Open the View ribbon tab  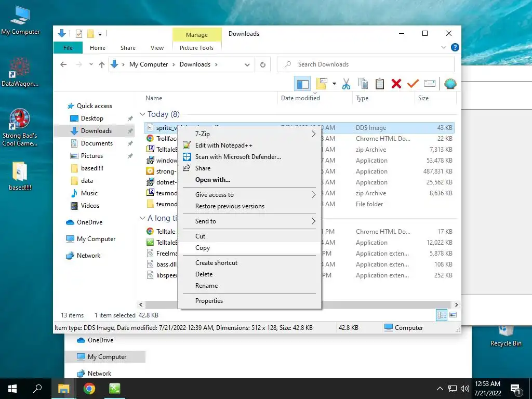pos(157,48)
